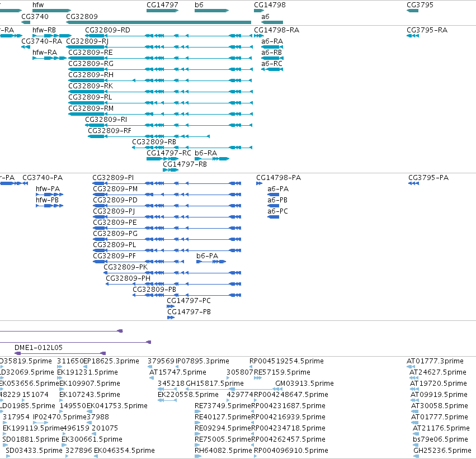Select transcript CG32809-RH
Screen dimensions: 476x459
pos(91,75)
